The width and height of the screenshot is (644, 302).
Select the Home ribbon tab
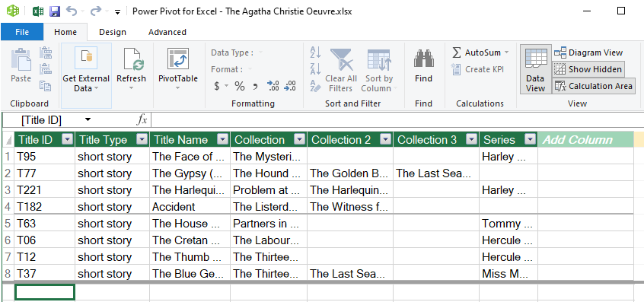[65, 32]
